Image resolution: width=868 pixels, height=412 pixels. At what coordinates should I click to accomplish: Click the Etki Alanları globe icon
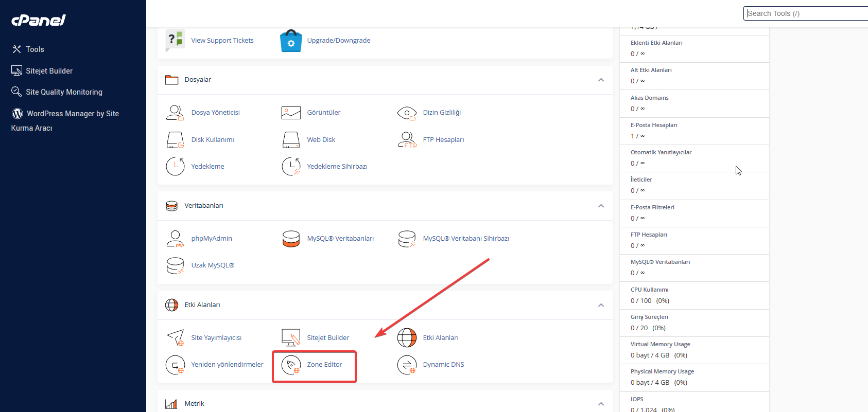click(x=407, y=337)
